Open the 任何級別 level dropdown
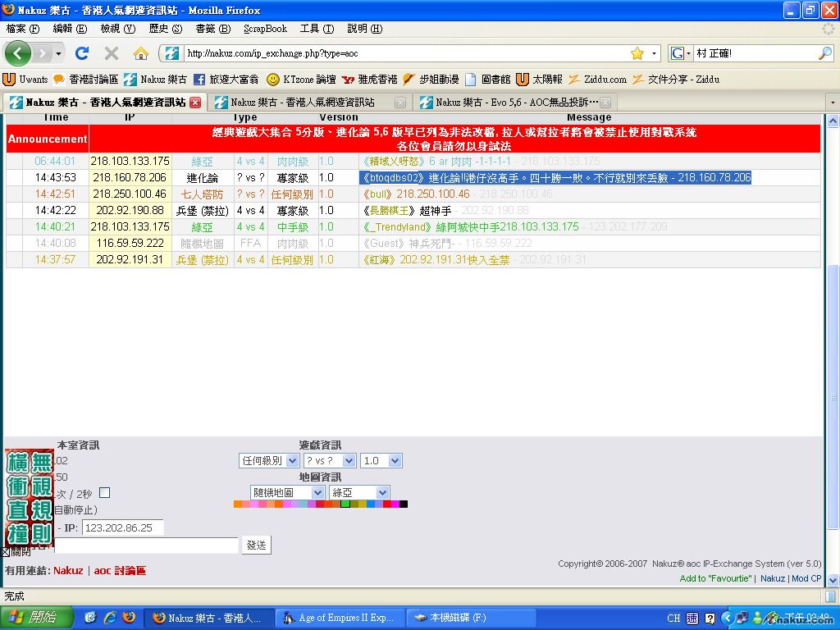Screen dimensions: 840x630 click(x=269, y=461)
